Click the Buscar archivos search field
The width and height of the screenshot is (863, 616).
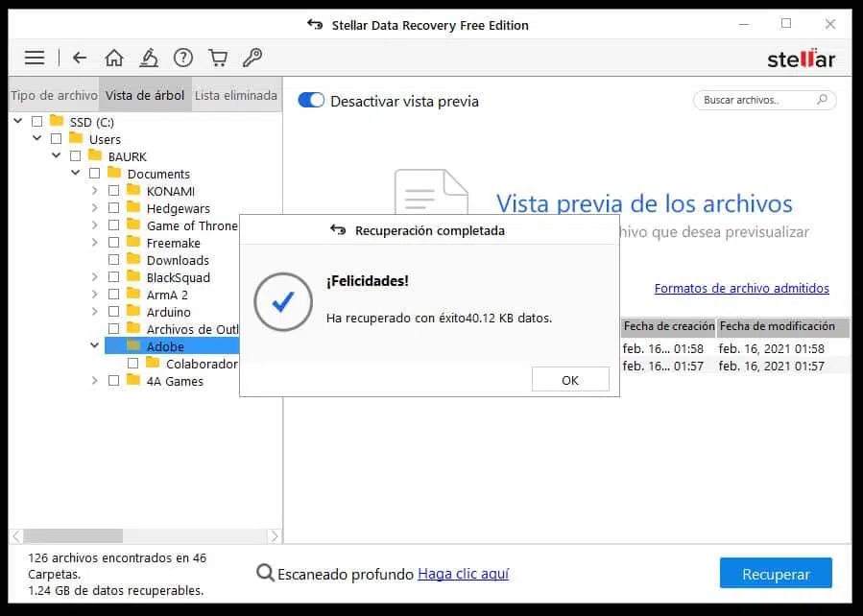pyautogui.click(x=764, y=100)
